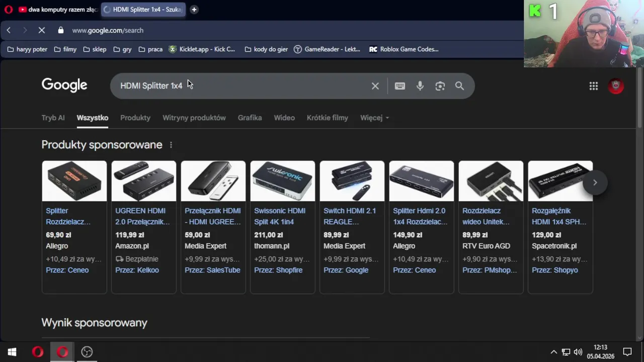Screen dimensions: 644x362
Task: Click Przez: Kelkoo seller text
Action: (x=137, y=270)
